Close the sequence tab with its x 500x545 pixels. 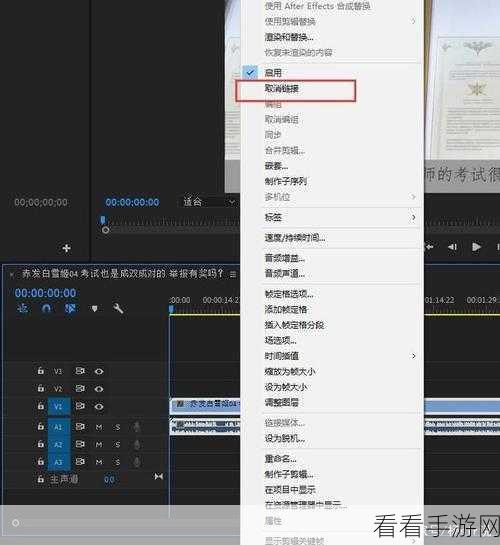point(12,275)
